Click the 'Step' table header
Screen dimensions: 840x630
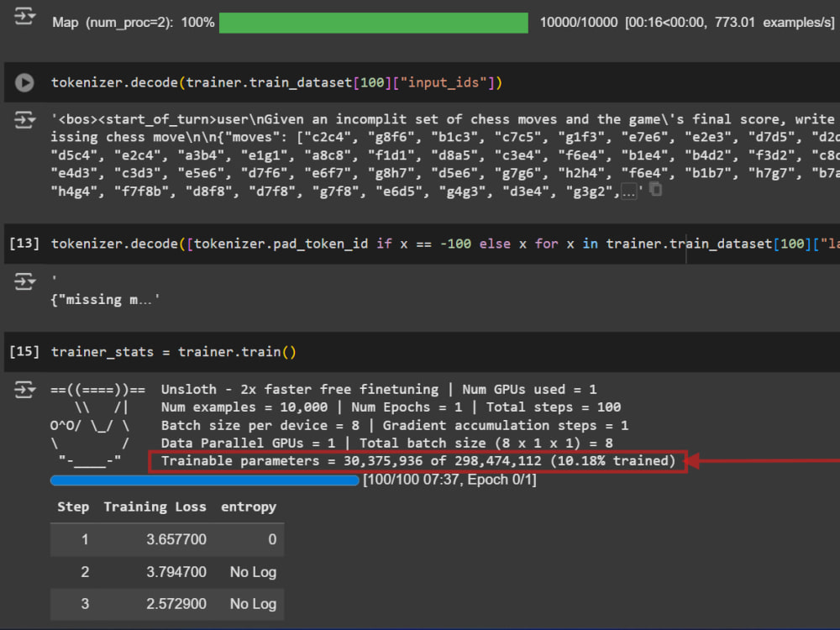73,507
